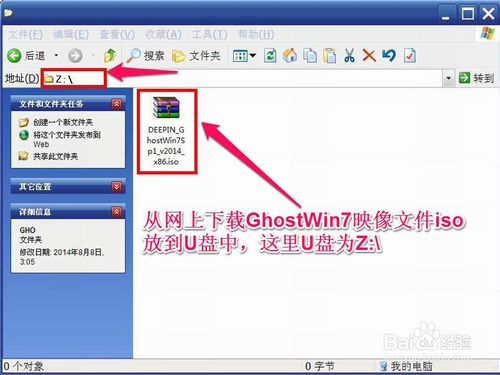This screenshot has width=500, height=375.
Task: Collapse the 文件和文件夹任务 panel
Action: pyautogui.click(x=117, y=104)
